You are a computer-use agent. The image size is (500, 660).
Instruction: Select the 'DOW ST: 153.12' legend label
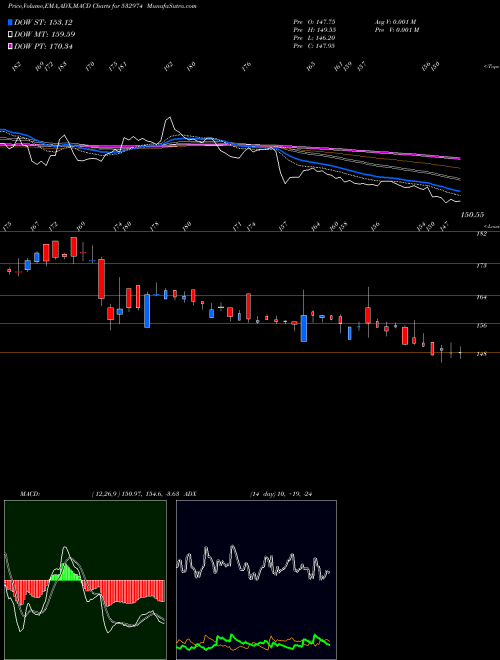coord(43,23)
